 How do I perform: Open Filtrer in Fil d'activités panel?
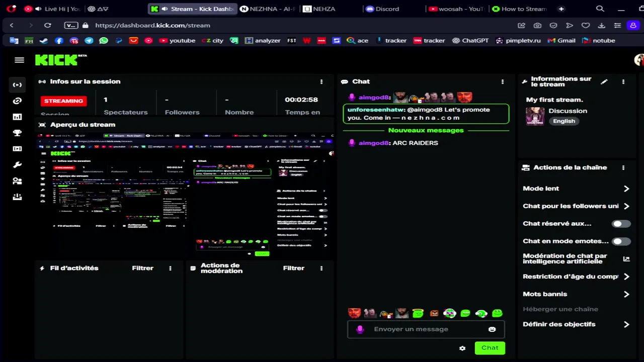point(142,268)
